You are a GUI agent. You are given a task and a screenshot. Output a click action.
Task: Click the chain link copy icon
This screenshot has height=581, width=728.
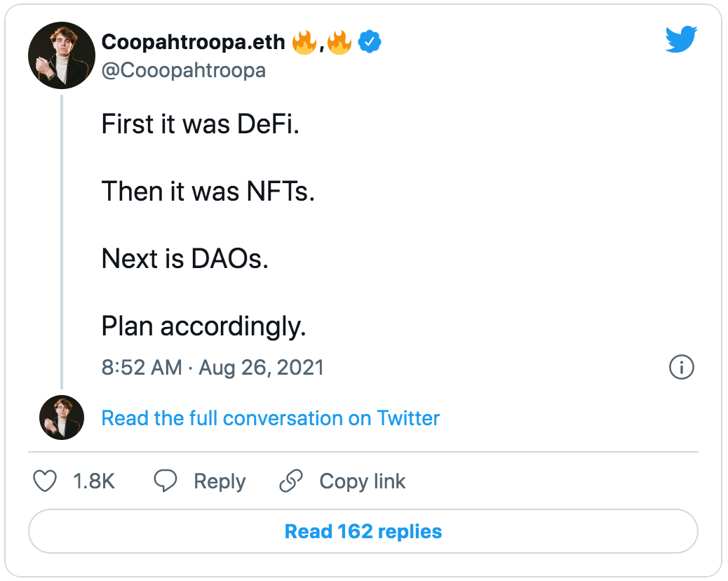tap(290, 481)
